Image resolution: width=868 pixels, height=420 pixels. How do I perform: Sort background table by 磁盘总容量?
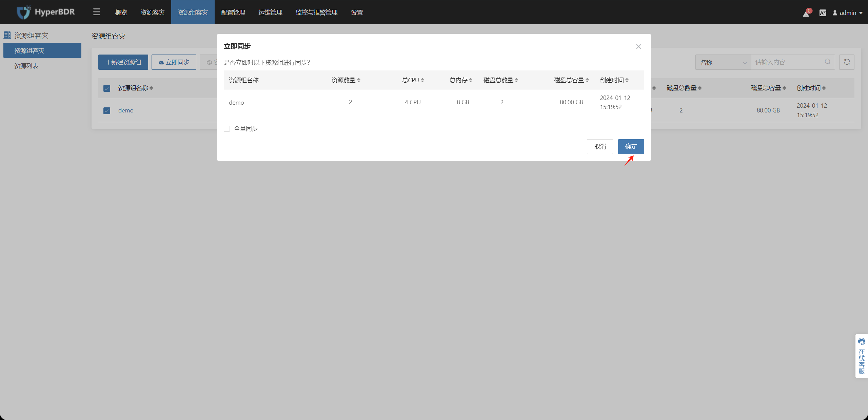click(784, 88)
